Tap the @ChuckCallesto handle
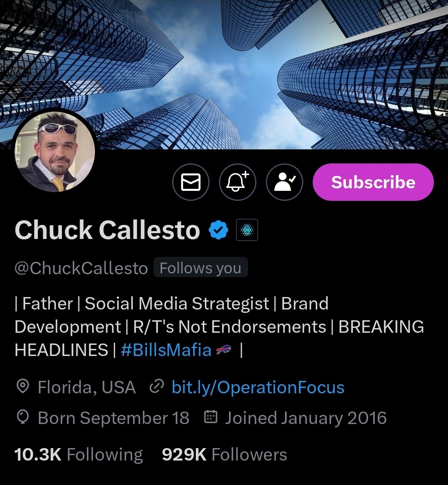Viewport: 448px width, 485px height. (x=81, y=268)
